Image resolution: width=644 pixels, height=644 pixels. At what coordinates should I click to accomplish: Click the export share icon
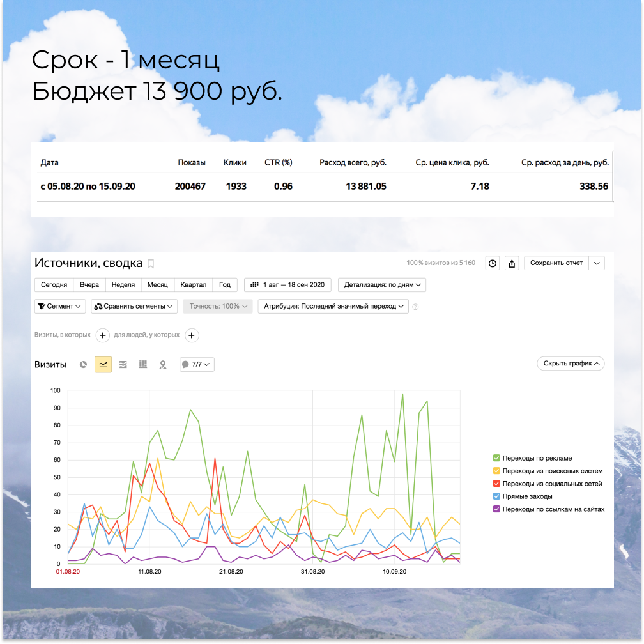coord(512,263)
